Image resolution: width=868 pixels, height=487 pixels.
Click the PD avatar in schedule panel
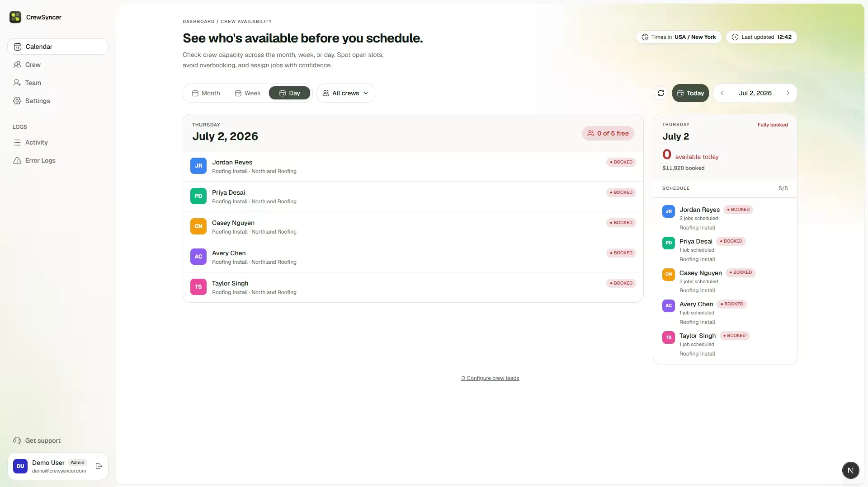[x=669, y=243]
